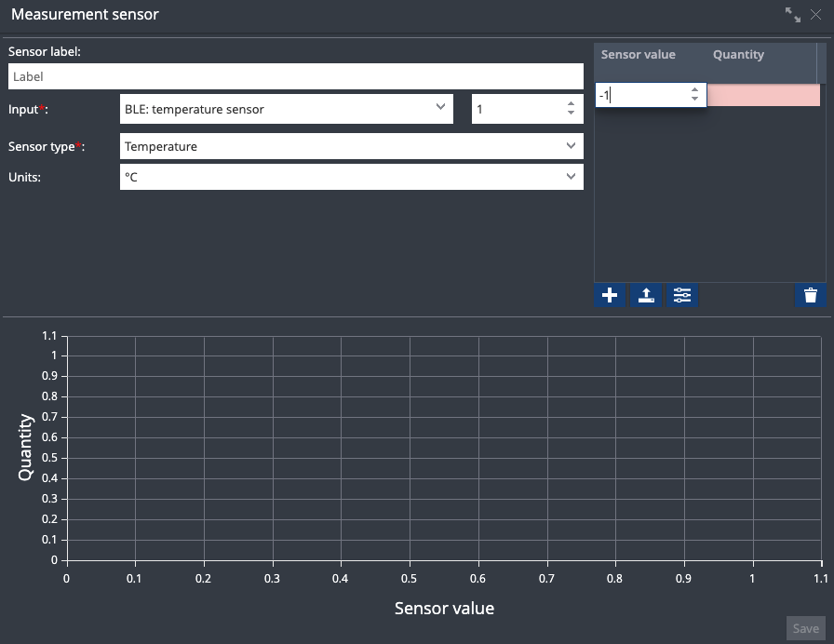Increase the input number with up arrow
The image size is (834, 644).
[571, 104]
